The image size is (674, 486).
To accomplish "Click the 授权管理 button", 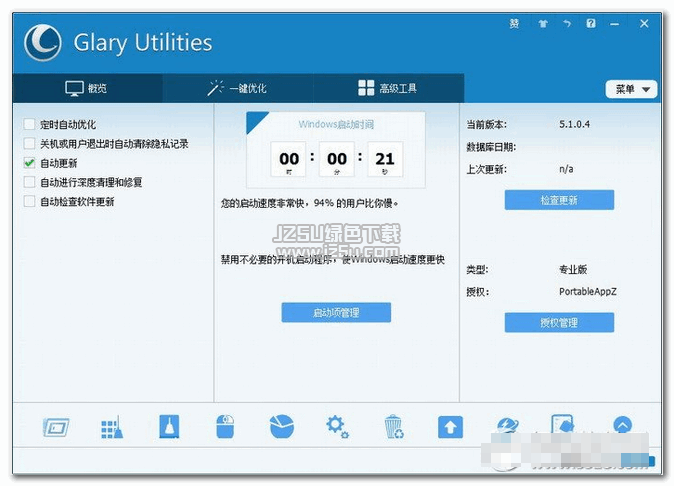I will coord(559,322).
